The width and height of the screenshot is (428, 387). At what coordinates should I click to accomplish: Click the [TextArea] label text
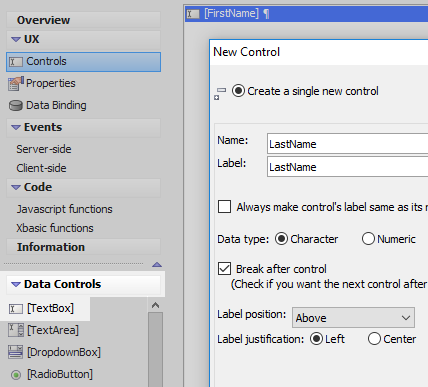point(53,330)
